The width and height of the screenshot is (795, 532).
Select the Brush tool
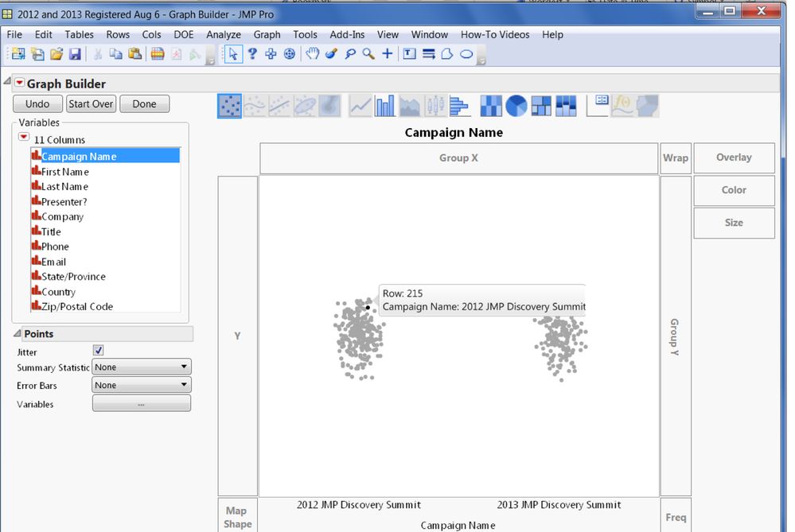pyautogui.click(x=331, y=54)
